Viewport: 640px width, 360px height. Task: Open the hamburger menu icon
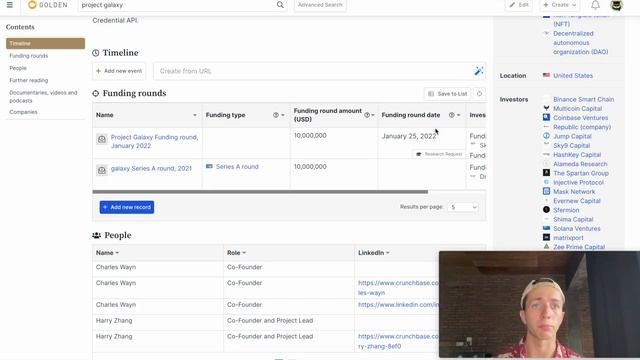[x=10, y=5]
